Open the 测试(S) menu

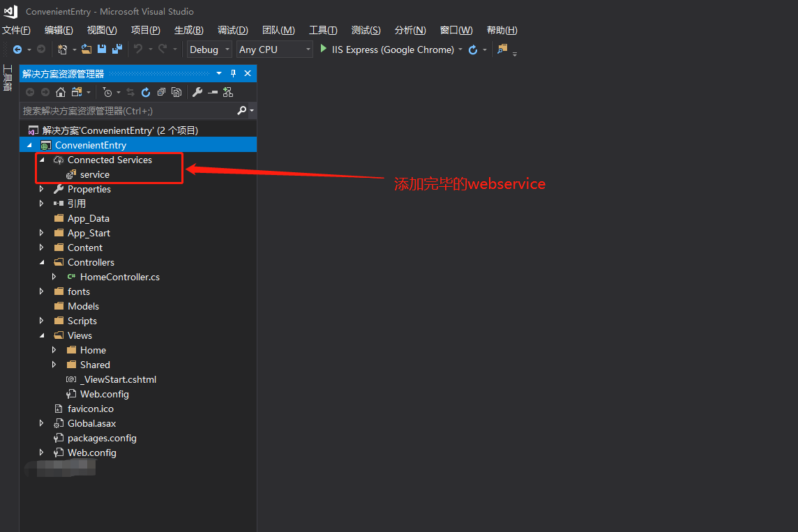click(366, 30)
